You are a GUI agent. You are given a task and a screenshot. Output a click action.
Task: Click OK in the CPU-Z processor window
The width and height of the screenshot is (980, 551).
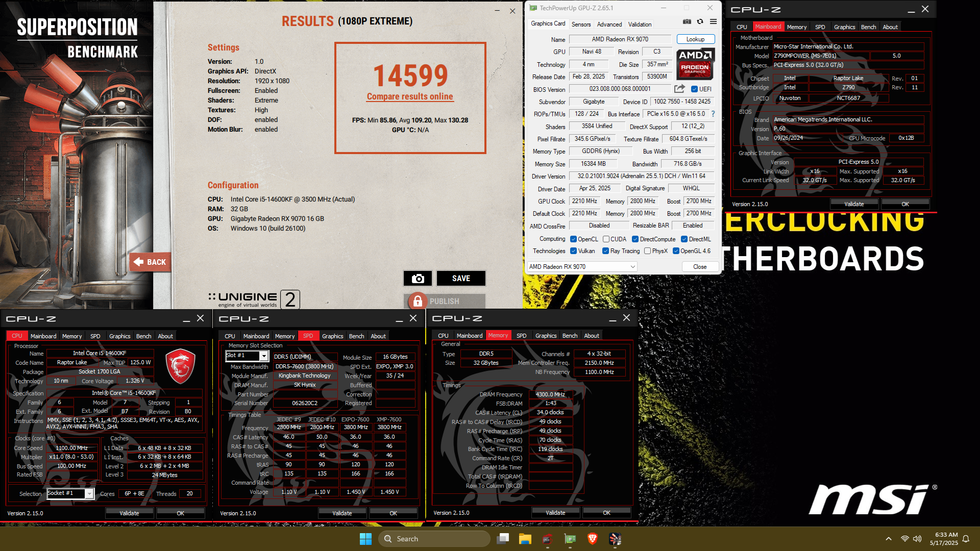[180, 513]
